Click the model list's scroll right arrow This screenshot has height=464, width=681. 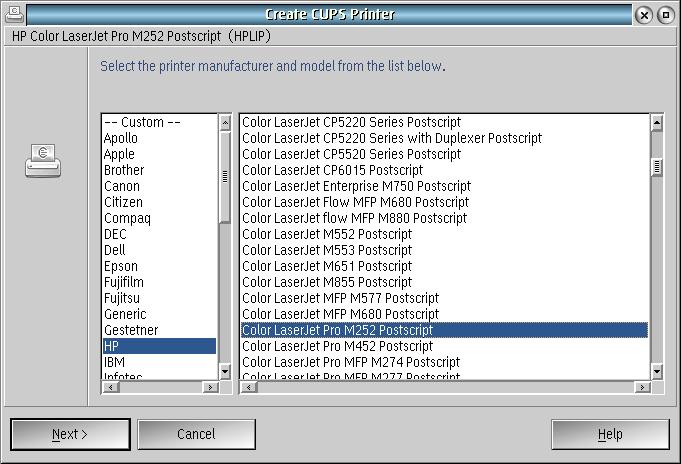click(x=642, y=387)
